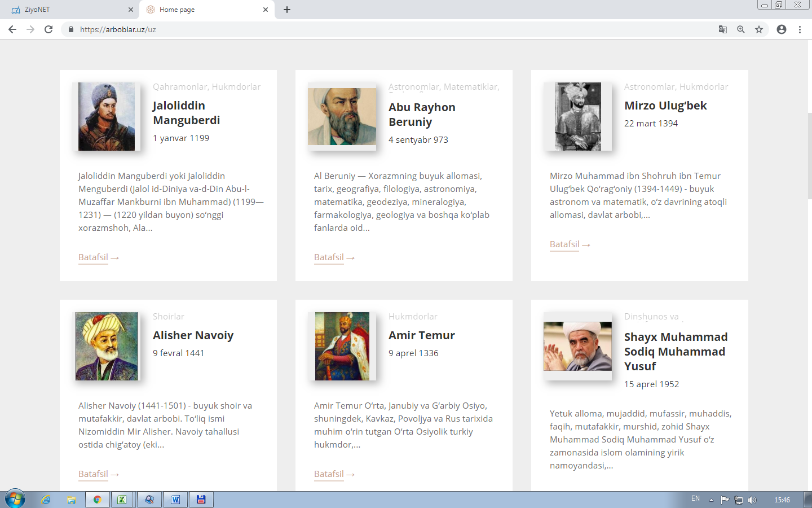Click the Amir Temur heading
Viewport: 812px width, 508px height.
tap(421, 335)
